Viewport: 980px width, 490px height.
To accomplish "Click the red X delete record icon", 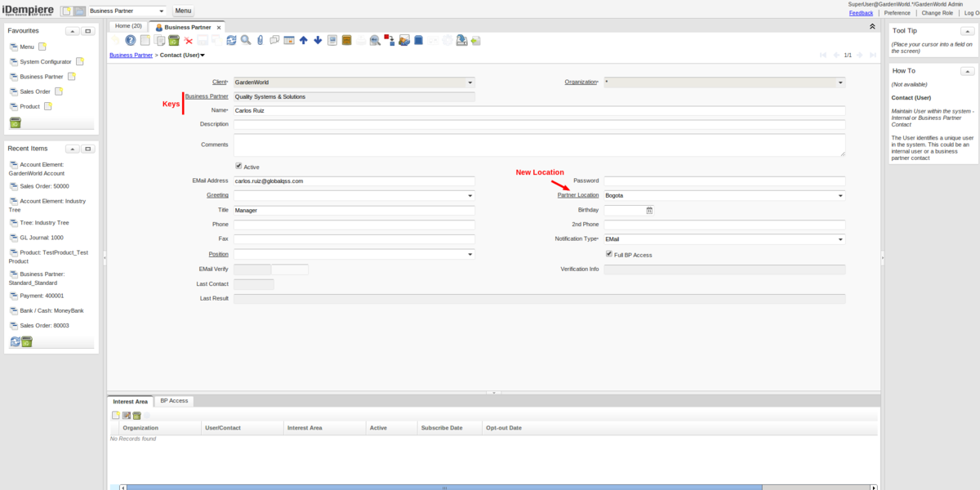I will (x=189, y=40).
